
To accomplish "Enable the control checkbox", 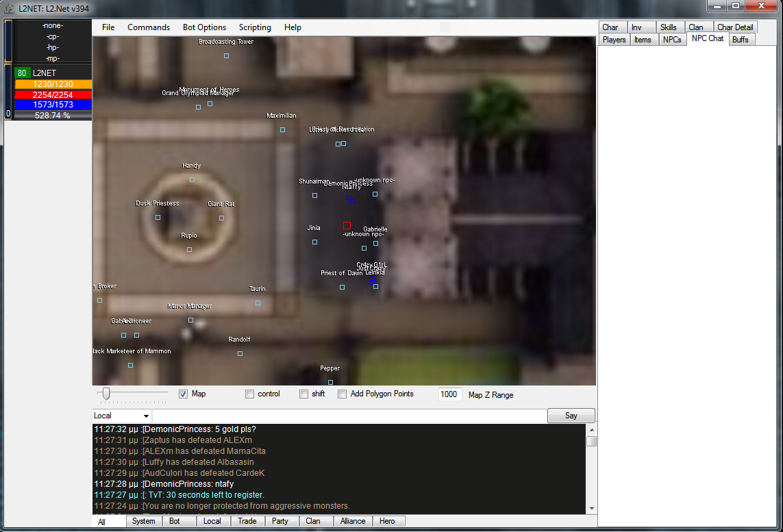I will pos(249,394).
